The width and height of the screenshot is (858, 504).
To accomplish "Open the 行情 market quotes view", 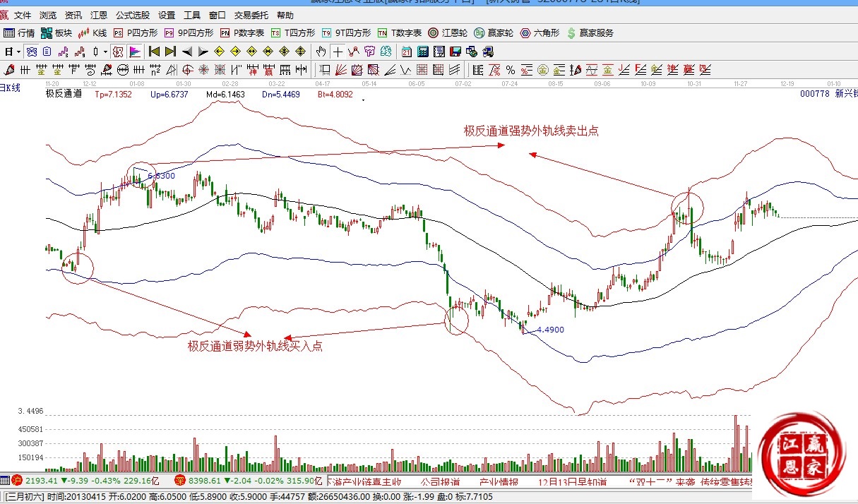I will coord(20,32).
